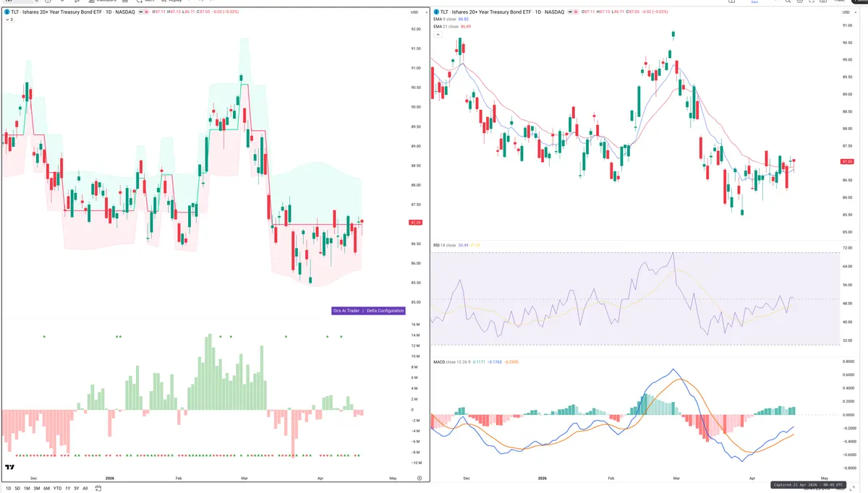Click RSI value 50.49 in legend
The image size is (868, 493).
(464, 245)
